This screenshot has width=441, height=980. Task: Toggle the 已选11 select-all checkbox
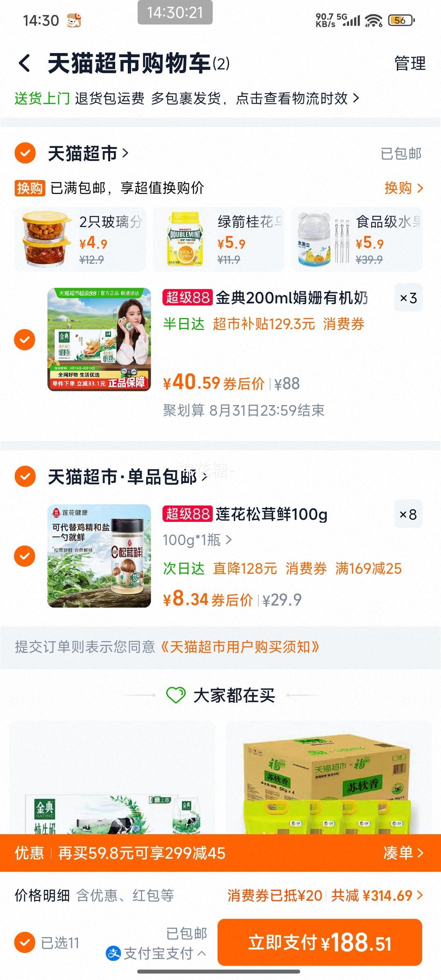[x=25, y=942]
